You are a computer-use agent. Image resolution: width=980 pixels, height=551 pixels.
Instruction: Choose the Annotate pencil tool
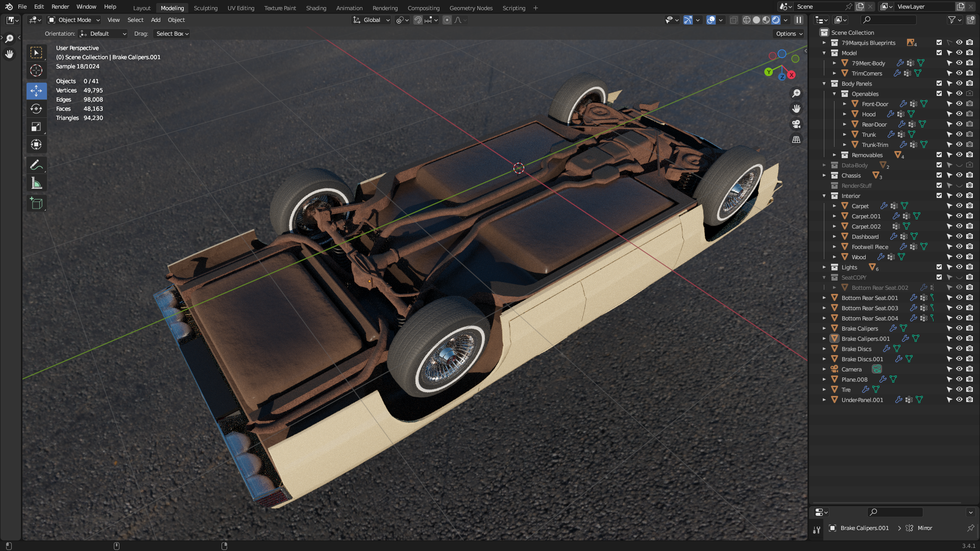[36, 165]
